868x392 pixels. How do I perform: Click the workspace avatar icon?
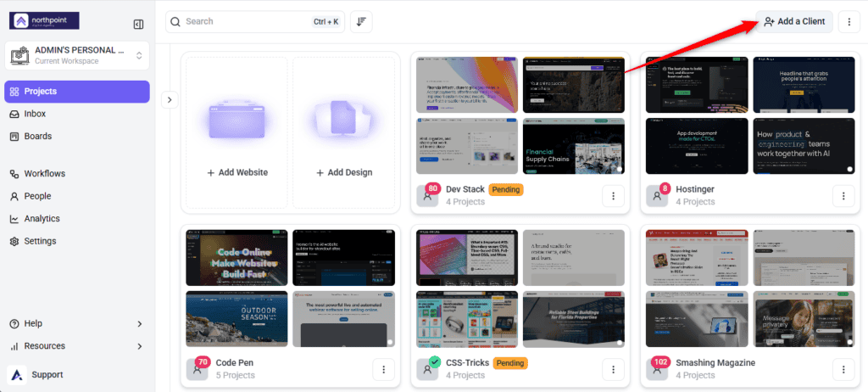click(20, 55)
